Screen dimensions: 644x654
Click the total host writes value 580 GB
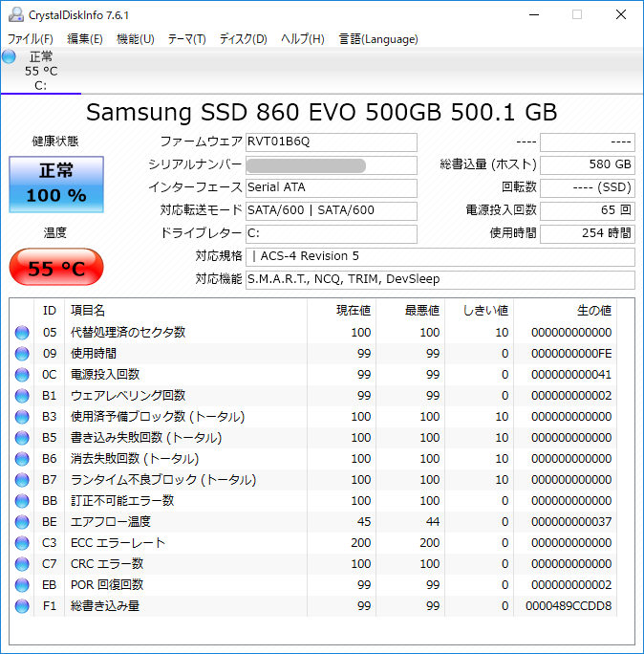point(588,165)
